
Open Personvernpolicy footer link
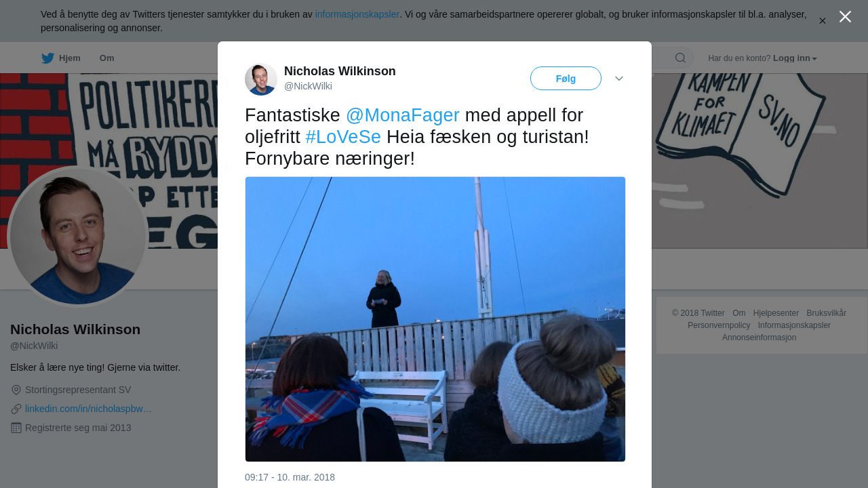click(719, 325)
